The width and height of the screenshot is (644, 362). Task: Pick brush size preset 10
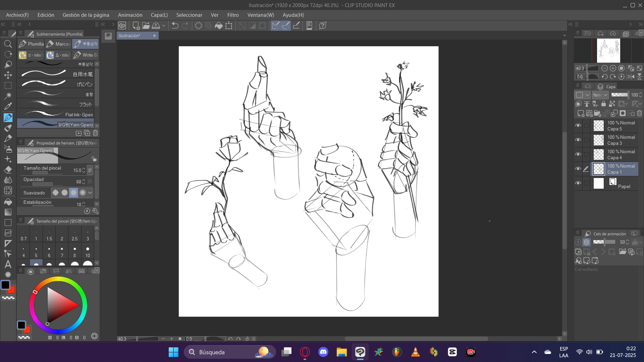(88, 251)
